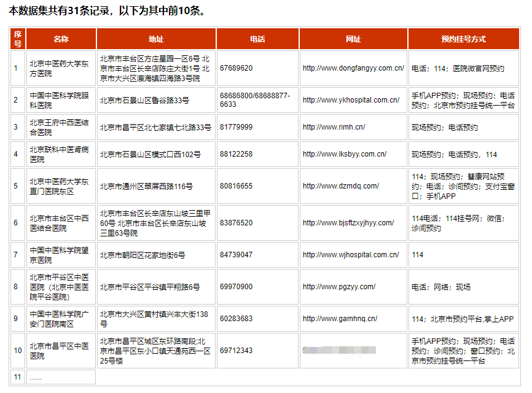Click the ellipsis cell in row 11
Image resolution: width=532 pixels, height=393 pixels.
tap(36, 377)
